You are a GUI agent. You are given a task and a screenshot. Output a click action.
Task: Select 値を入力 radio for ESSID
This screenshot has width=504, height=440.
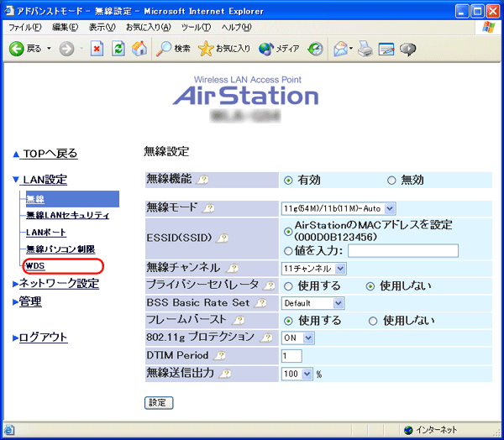(289, 250)
